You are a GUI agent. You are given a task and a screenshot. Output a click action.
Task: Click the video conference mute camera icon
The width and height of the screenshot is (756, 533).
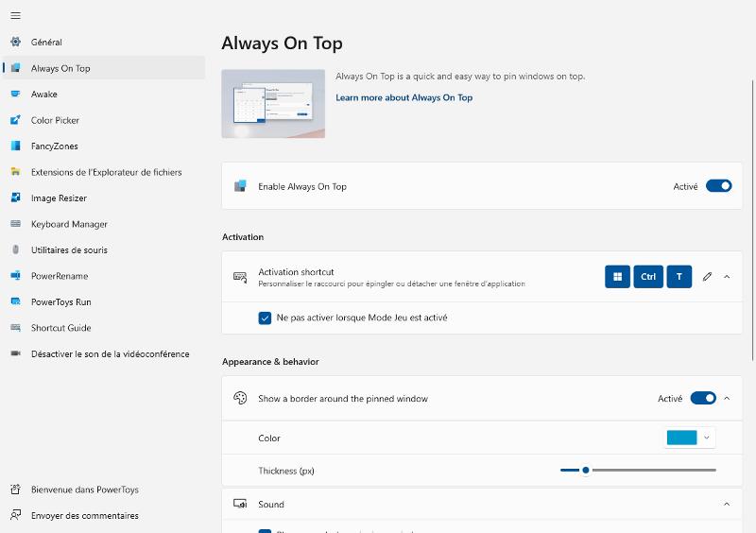point(15,353)
